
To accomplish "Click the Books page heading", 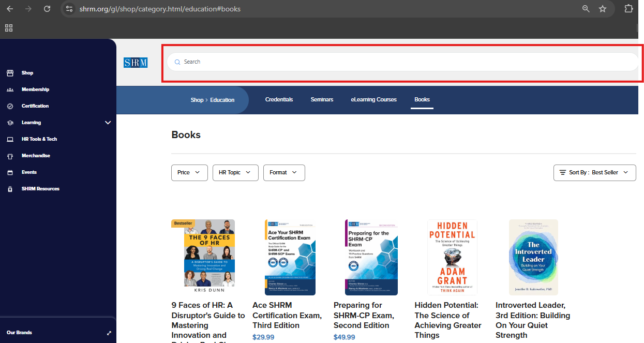I will [x=186, y=135].
